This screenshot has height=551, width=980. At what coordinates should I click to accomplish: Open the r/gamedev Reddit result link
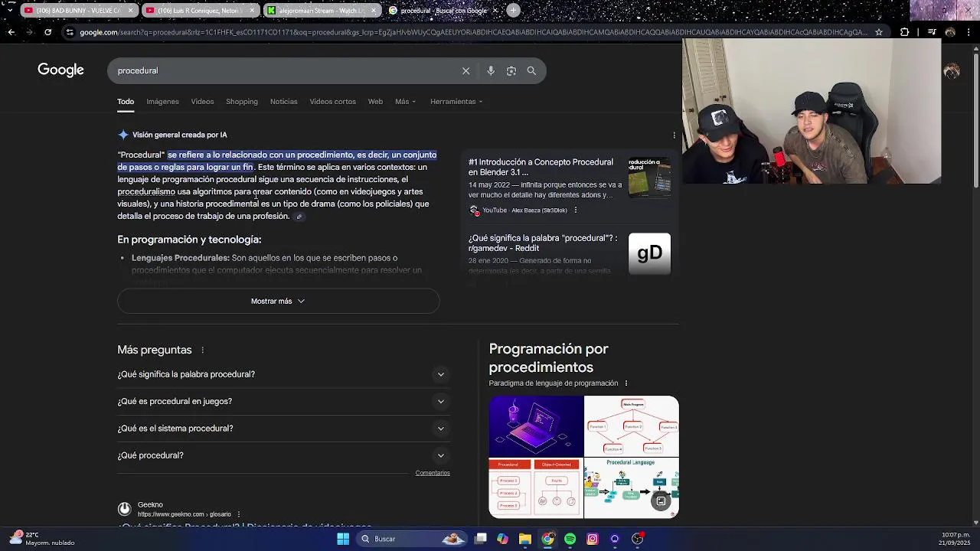click(x=543, y=243)
